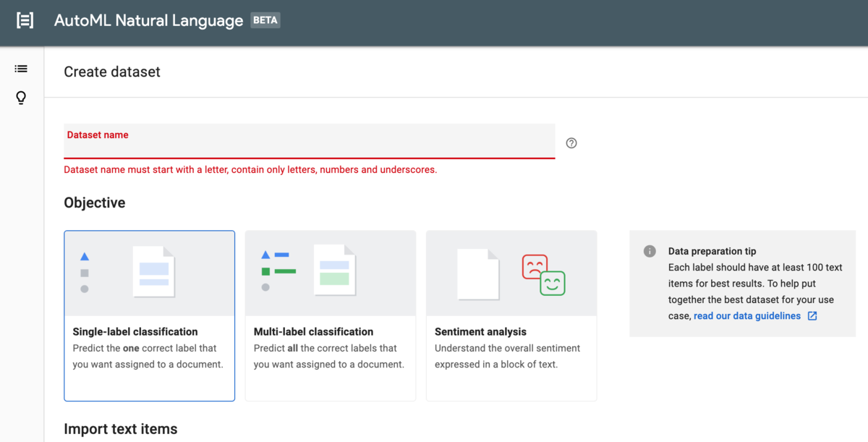
Task: Select Single-label classification objective
Action: (x=135, y=332)
